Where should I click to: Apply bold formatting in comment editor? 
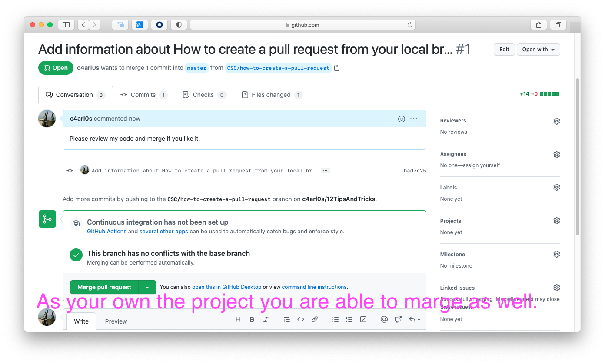pos(252,319)
